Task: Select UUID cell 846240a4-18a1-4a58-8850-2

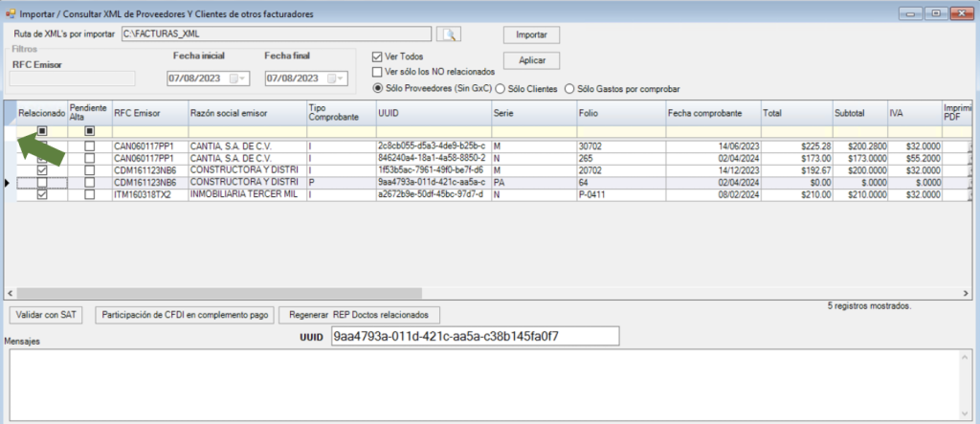Action: coord(434,158)
